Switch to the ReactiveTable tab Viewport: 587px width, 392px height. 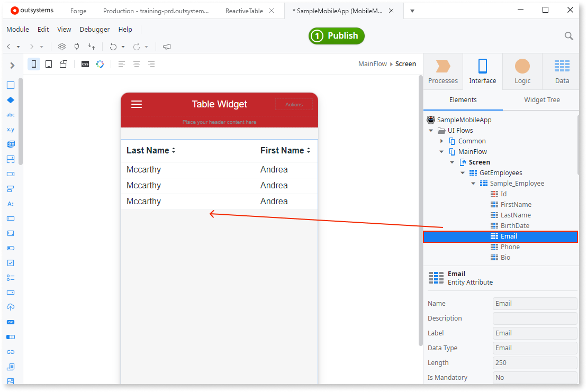point(244,11)
